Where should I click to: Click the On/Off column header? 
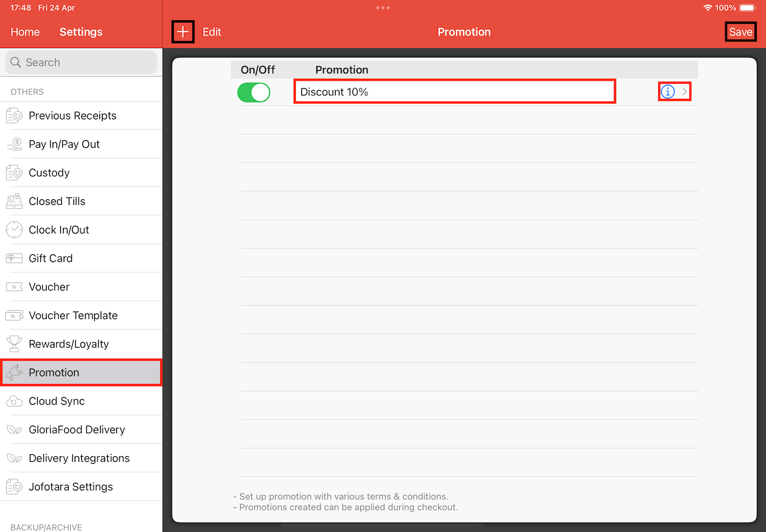pos(258,70)
